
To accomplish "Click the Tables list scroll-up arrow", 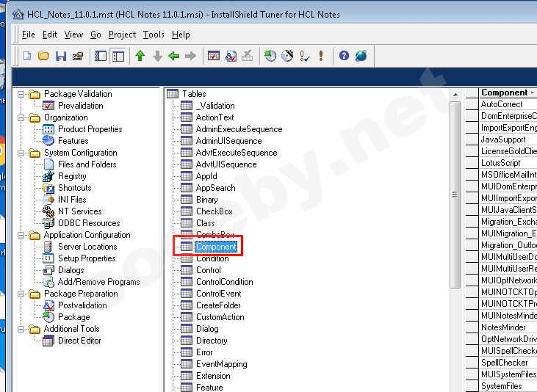I will (455, 95).
